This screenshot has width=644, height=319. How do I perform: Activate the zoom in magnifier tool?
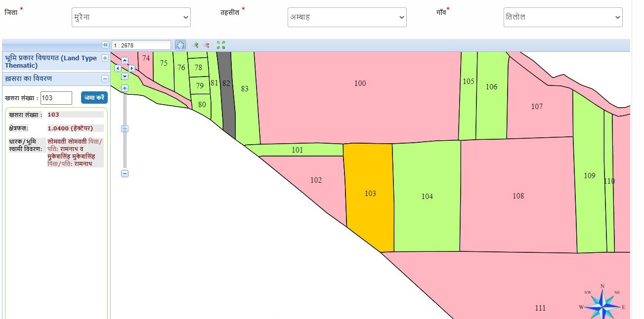coord(195,45)
